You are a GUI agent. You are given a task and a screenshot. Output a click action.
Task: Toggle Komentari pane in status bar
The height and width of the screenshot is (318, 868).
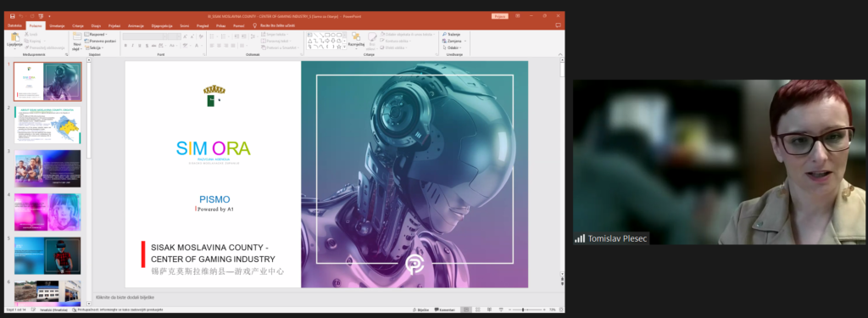[444, 310]
